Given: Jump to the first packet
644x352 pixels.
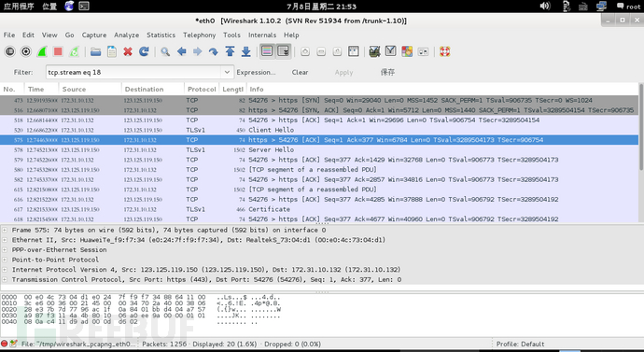Looking at the screenshot, I should click(x=230, y=51).
